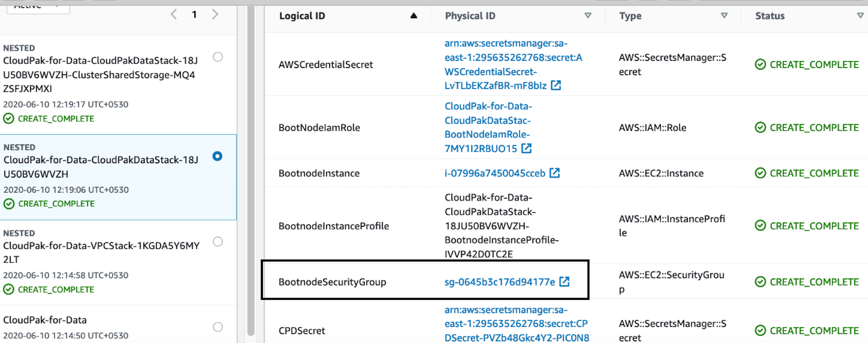This screenshot has height=343, width=868.
Task: Open the Physical ID column sort dropdown
Action: (x=588, y=15)
